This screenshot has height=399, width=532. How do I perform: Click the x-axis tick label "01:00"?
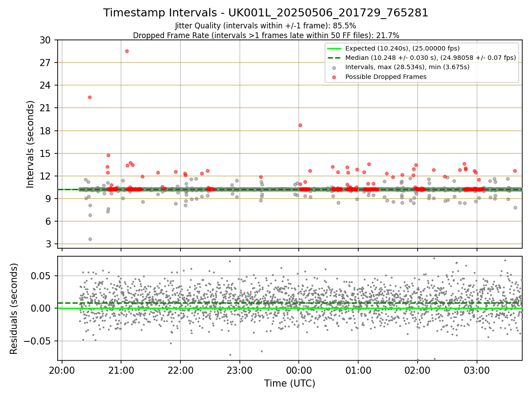tap(358, 371)
